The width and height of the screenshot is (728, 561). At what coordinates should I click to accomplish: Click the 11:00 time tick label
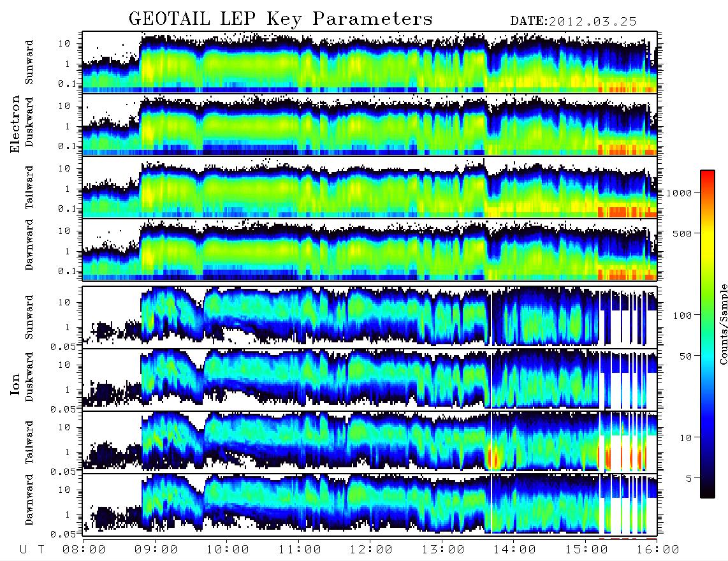point(300,550)
